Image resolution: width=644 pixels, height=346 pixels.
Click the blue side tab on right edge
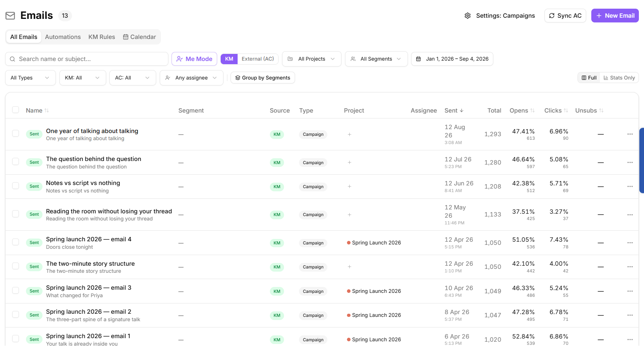click(x=642, y=160)
